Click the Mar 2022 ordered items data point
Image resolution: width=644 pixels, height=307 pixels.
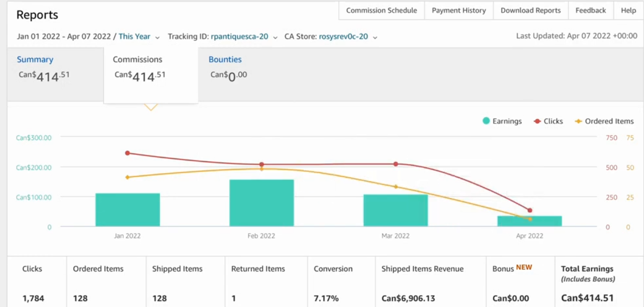[x=395, y=187]
